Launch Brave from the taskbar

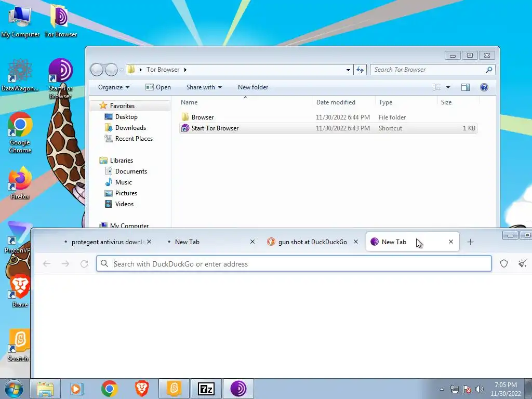142,389
